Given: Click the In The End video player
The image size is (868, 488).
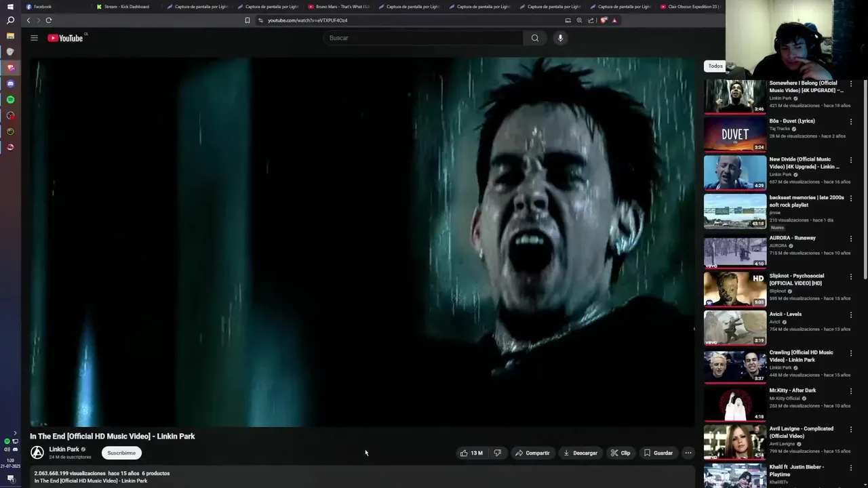Looking at the screenshot, I should coord(362,242).
